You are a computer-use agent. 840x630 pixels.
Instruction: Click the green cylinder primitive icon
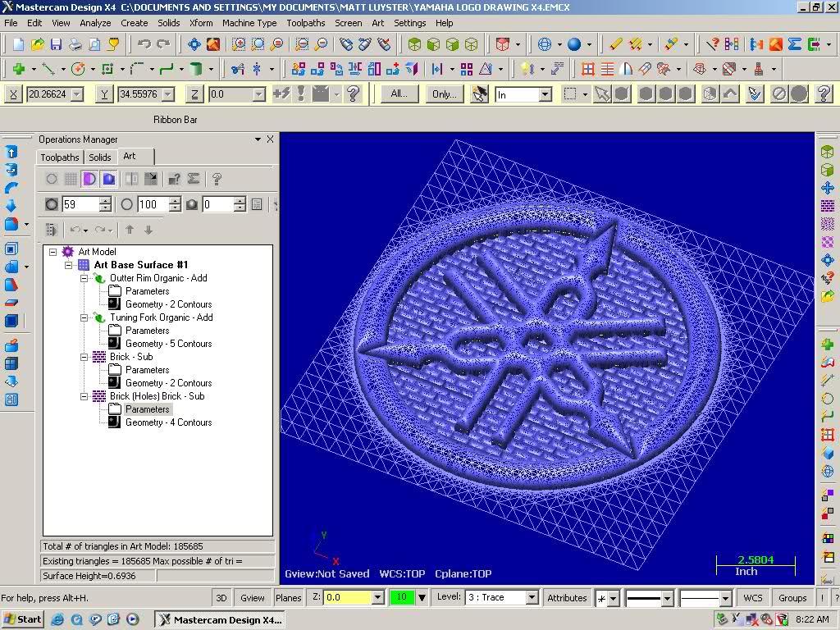point(196,69)
